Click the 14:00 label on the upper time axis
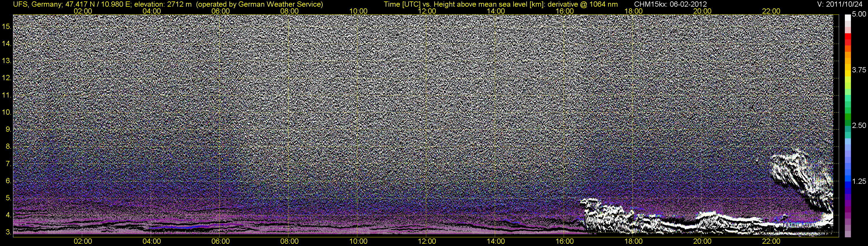 496,11
